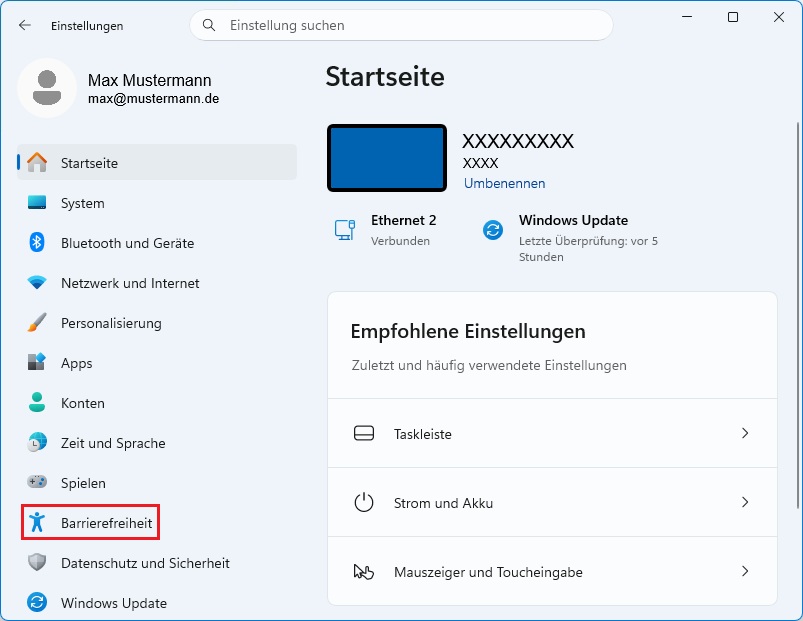The image size is (803, 621).
Task: Click the power icon for Strom und Akku
Action: [364, 502]
